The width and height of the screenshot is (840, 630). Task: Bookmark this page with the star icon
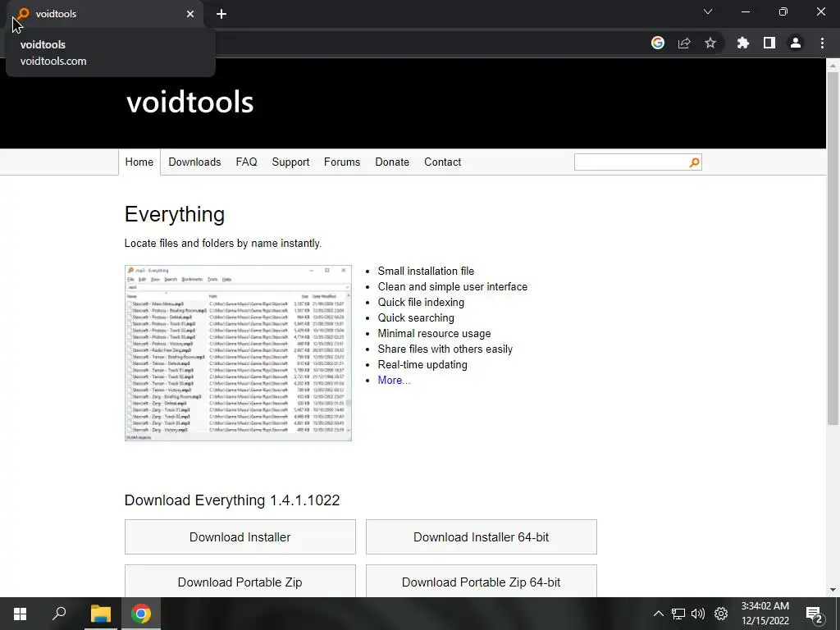point(710,43)
